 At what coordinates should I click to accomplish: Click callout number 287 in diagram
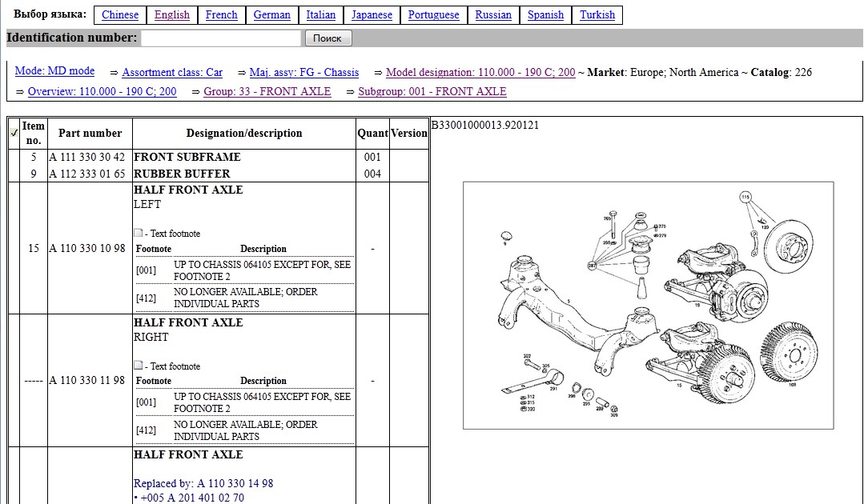point(593,266)
